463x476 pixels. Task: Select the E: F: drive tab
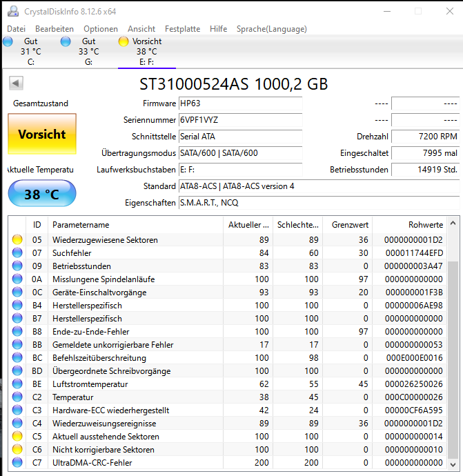(x=147, y=52)
